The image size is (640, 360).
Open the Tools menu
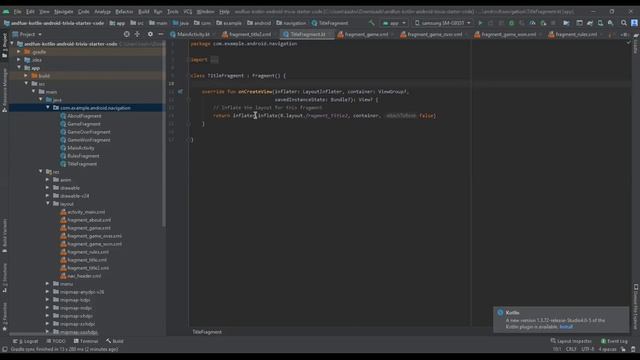click(x=173, y=12)
